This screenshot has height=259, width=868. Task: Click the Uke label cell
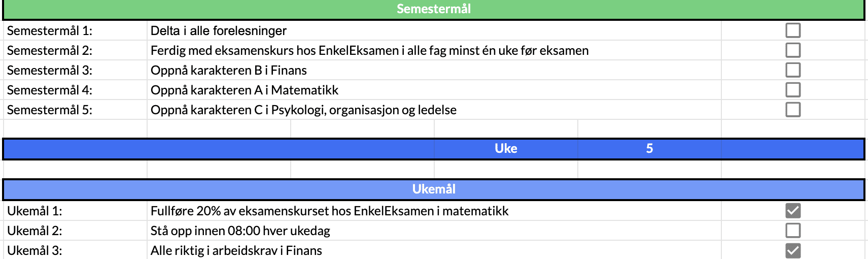(x=506, y=149)
